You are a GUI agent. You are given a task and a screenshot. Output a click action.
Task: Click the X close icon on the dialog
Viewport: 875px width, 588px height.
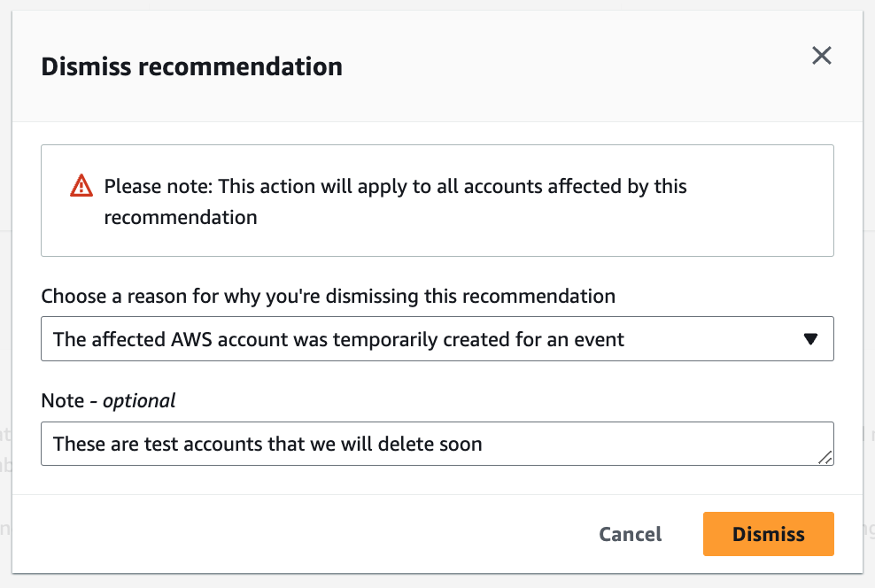pos(822,55)
